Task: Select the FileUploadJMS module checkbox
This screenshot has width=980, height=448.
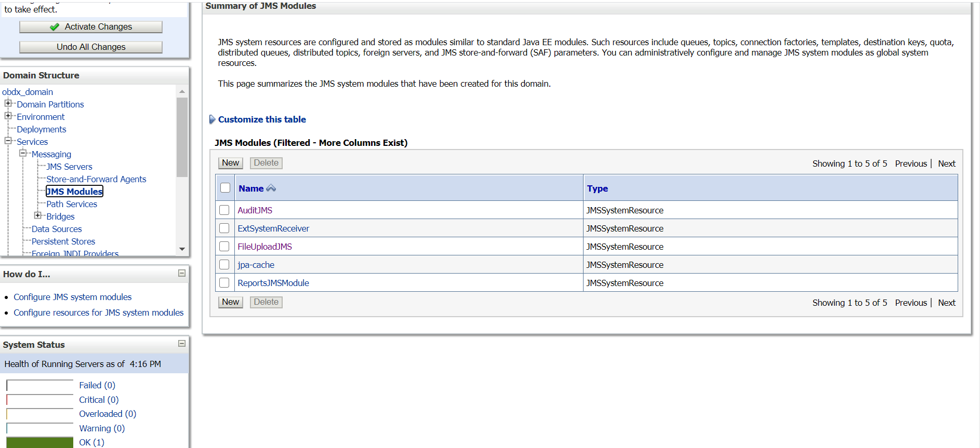Action: pyautogui.click(x=224, y=247)
